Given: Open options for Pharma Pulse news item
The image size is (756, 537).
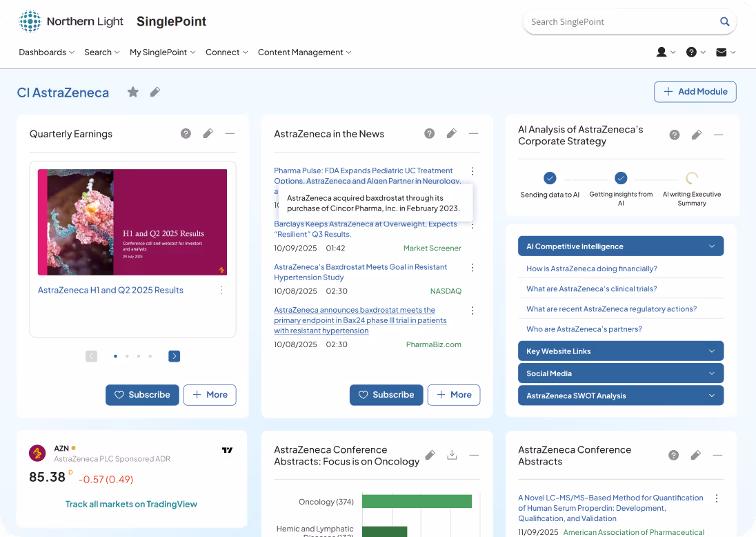Looking at the screenshot, I should (x=472, y=171).
